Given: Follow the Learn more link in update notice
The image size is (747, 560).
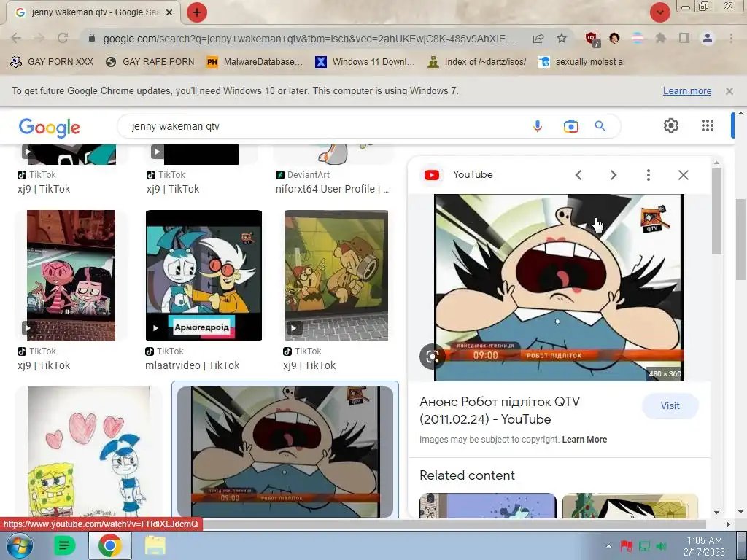Looking at the screenshot, I should 687,91.
